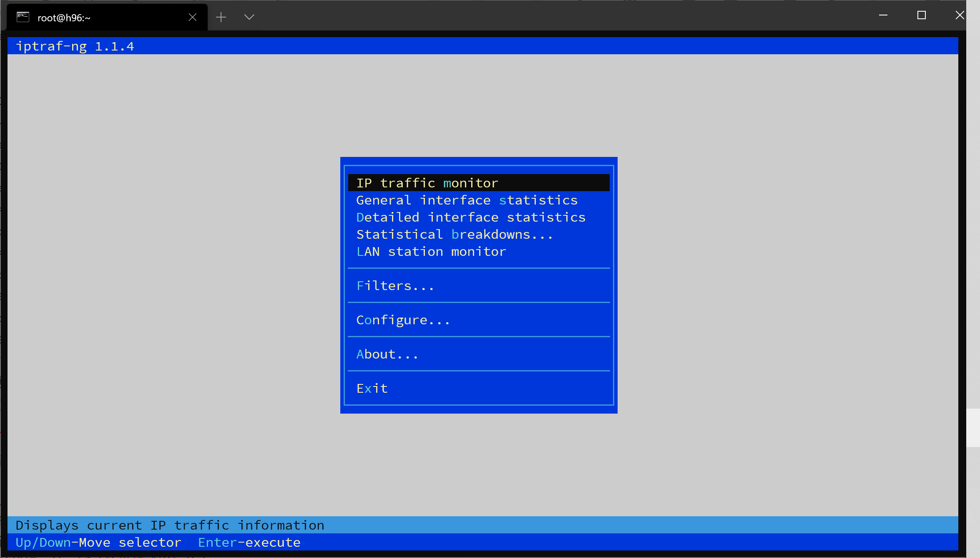This screenshot has height=558, width=980.
Task: Open a new terminal tab with plus
Action: [221, 17]
